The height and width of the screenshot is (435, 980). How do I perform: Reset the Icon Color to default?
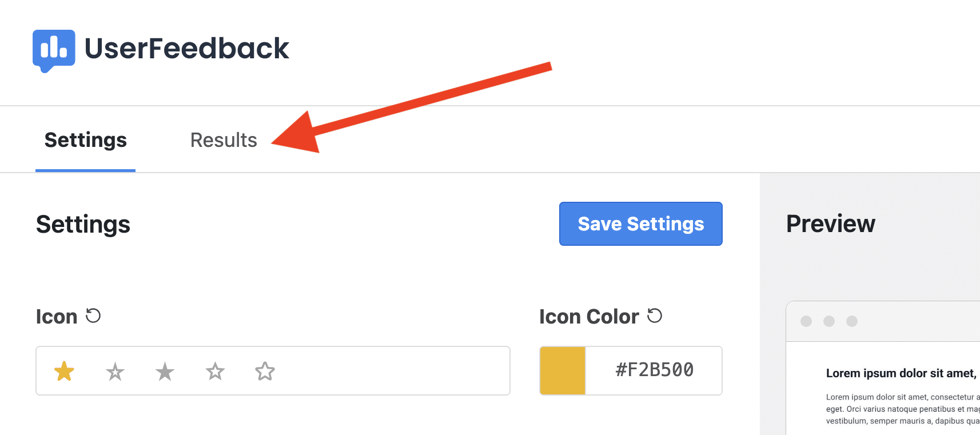pos(655,316)
